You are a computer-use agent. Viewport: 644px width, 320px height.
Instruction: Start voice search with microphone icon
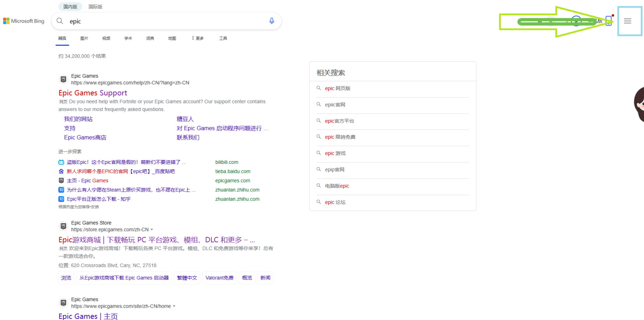pos(272,21)
